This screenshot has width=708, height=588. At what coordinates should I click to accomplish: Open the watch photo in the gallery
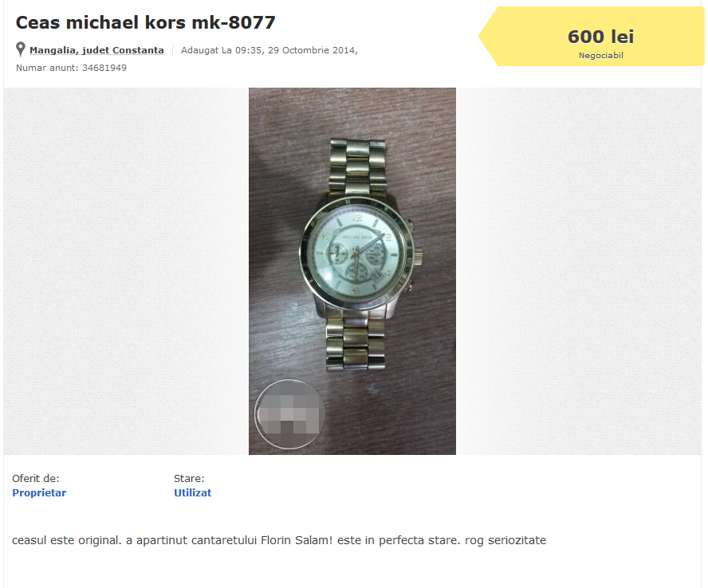(352, 271)
